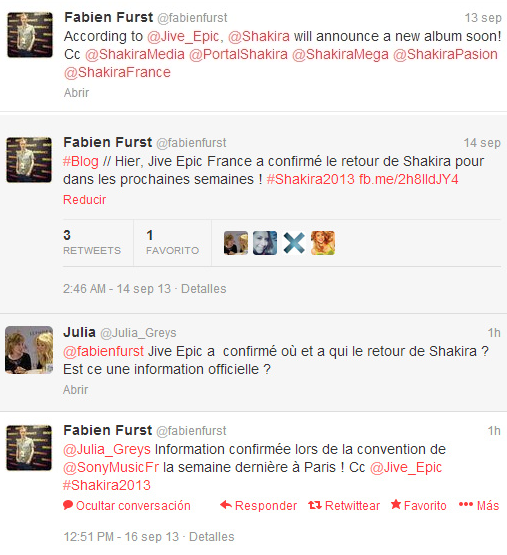Open Fabien Furst avatar on the first tweet
The width and height of the screenshot is (507, 555).
coord(30,35)
